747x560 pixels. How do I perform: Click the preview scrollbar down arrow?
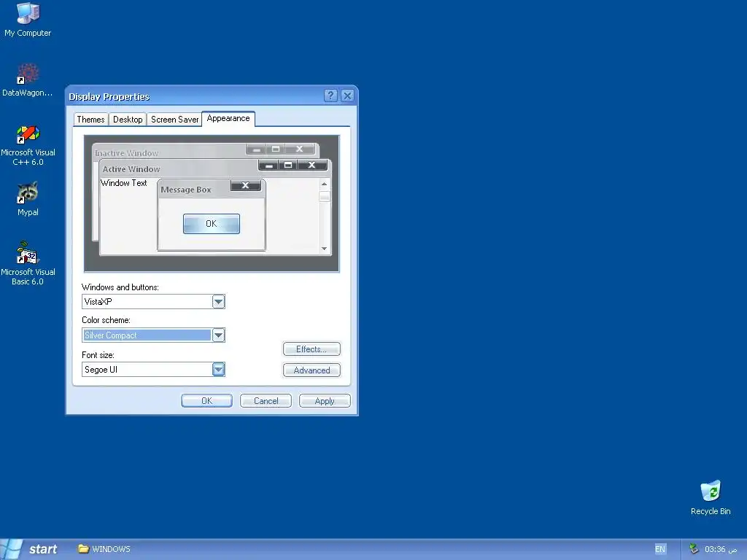coord(325,249)
